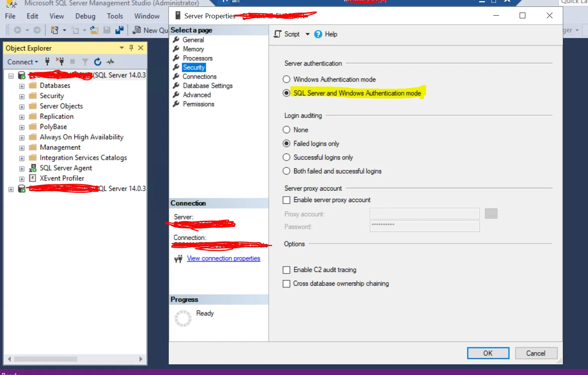This screenshot has height=375, width=588.
Task: Open the Window menu
Action: coord(147,16)
